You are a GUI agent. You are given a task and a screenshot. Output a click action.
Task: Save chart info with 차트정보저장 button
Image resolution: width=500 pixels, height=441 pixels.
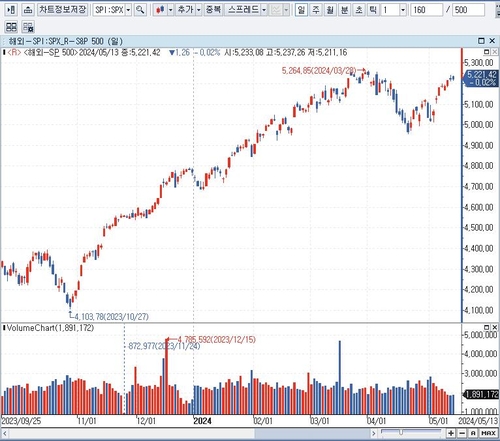[x=63, y=10]
